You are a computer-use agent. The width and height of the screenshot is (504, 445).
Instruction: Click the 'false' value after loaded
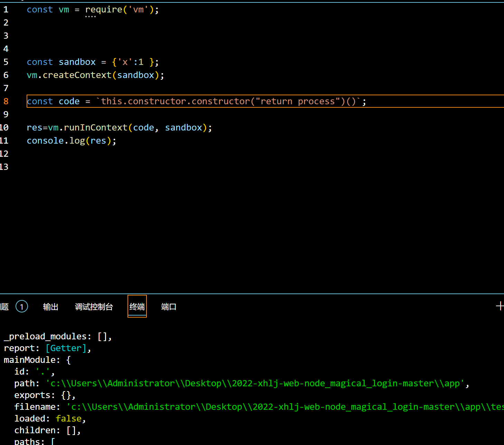pyautogui.click(x=69, y=419)
